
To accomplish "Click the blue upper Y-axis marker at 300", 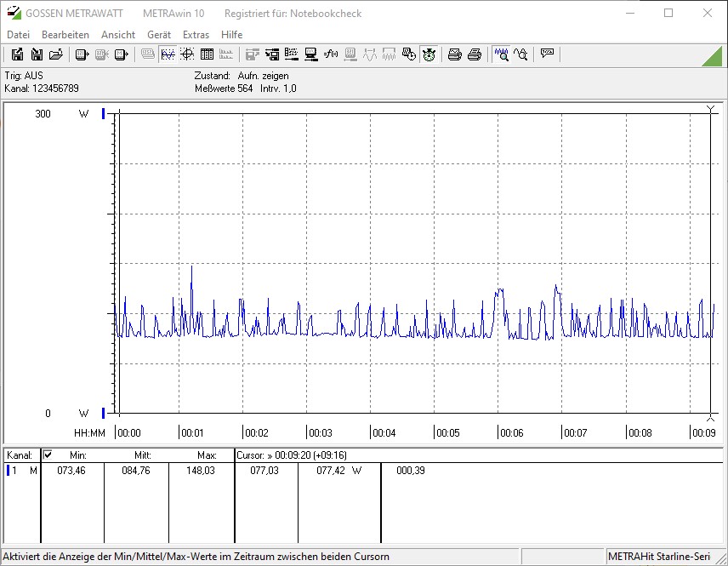I will click(104, 113).
